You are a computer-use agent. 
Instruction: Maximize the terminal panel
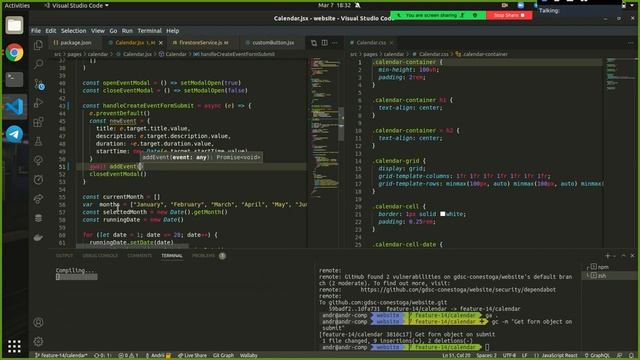(623, 256)
